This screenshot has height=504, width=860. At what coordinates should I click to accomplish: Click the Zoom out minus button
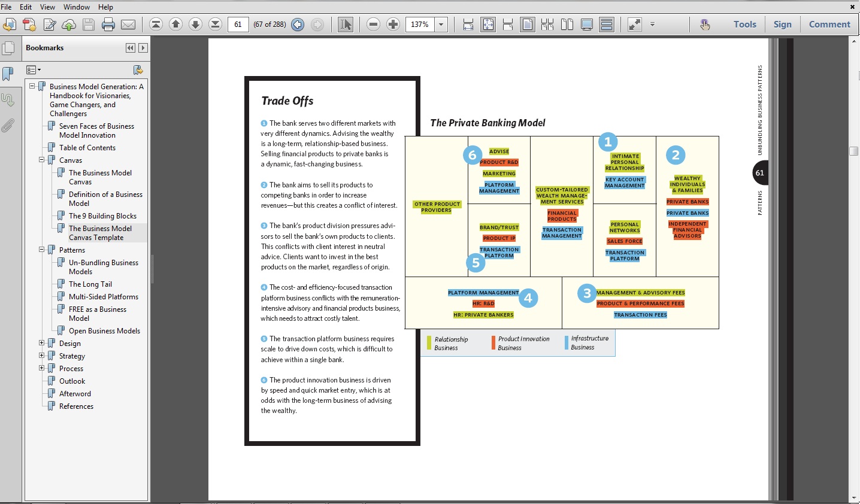pos(373,25)
